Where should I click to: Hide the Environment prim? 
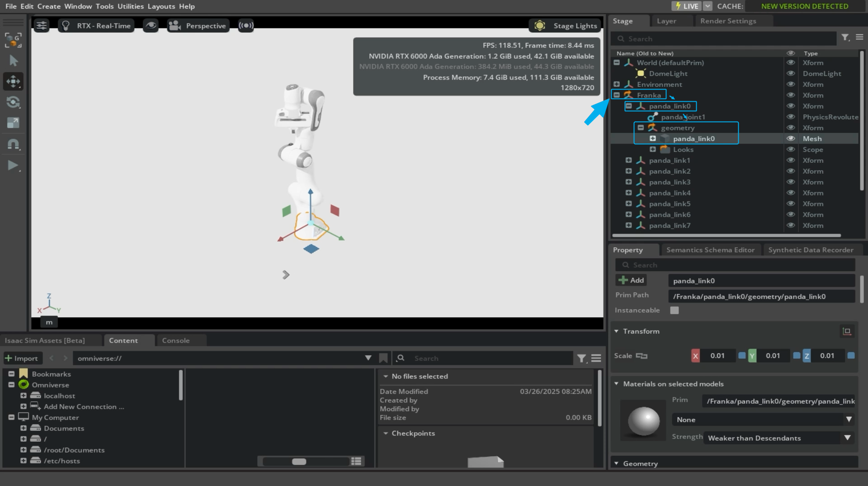791,84
